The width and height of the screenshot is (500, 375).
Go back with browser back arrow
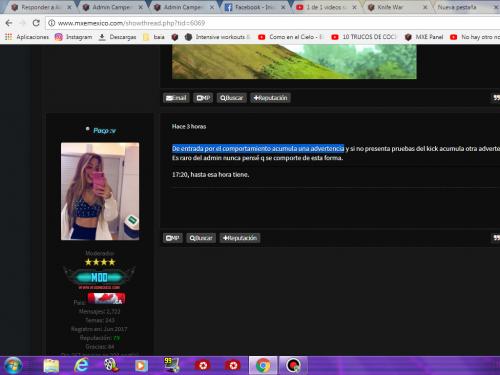coord(9,23)
